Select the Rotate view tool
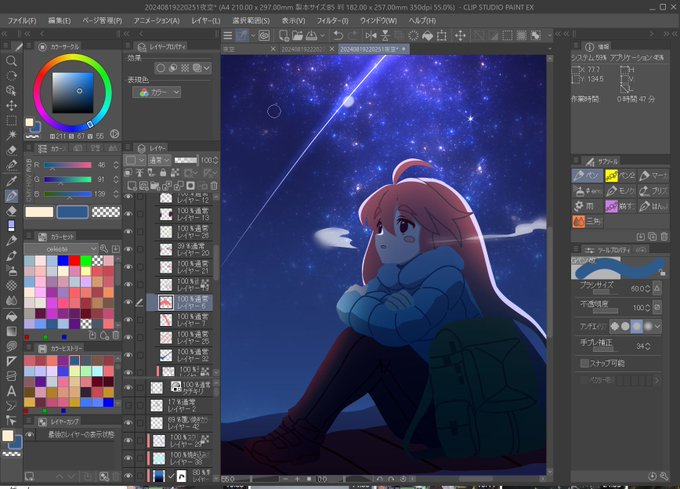Screen dimensions: 680x489 pyautogui.click(x=11, y=75)
